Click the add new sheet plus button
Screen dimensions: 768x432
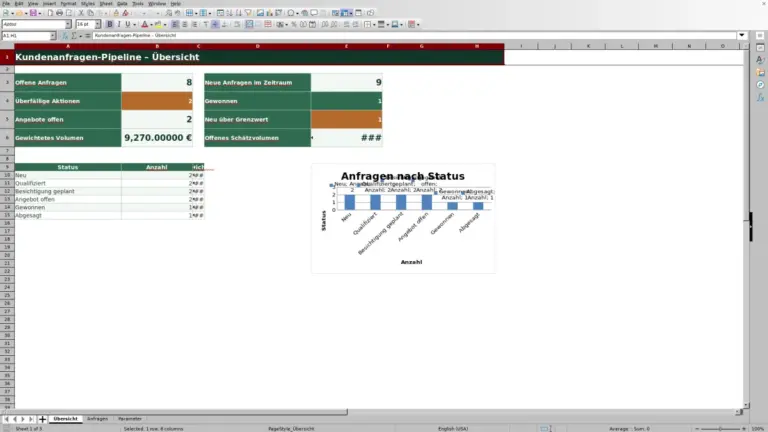pos(42,419)
